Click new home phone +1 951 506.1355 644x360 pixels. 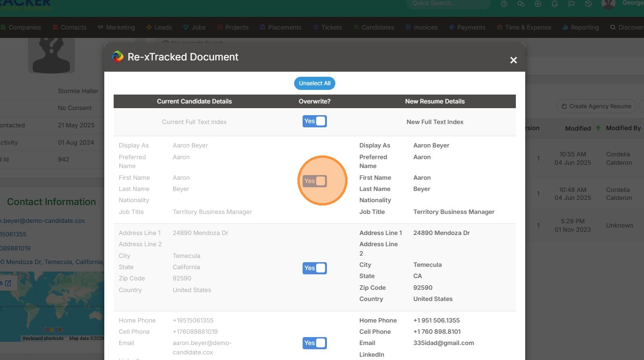click(436, 320)
